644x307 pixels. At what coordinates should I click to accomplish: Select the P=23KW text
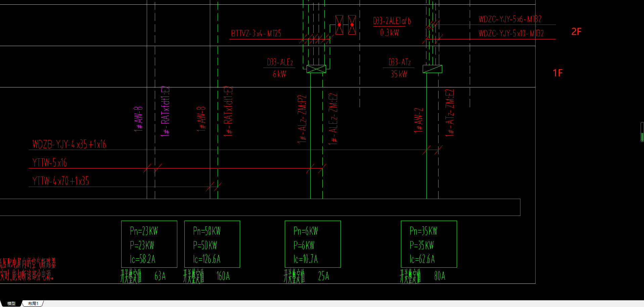coord(142,245)
